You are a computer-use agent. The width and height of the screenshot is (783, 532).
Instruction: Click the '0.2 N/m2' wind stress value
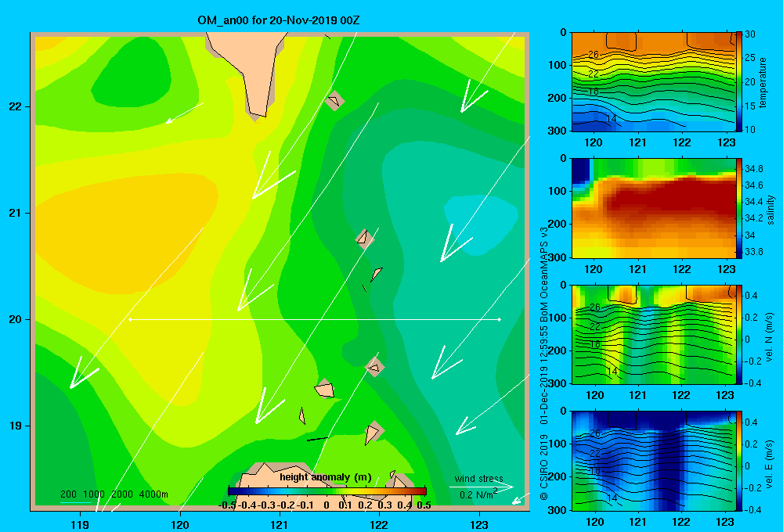click(x=478, y=494)
